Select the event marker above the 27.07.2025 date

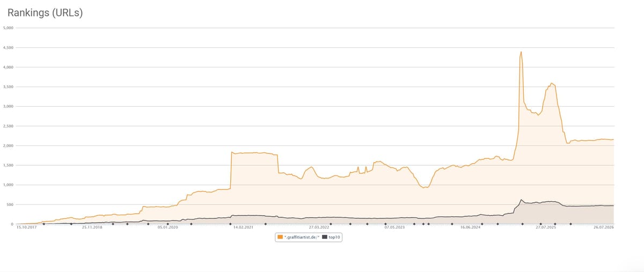coord(541,224)
